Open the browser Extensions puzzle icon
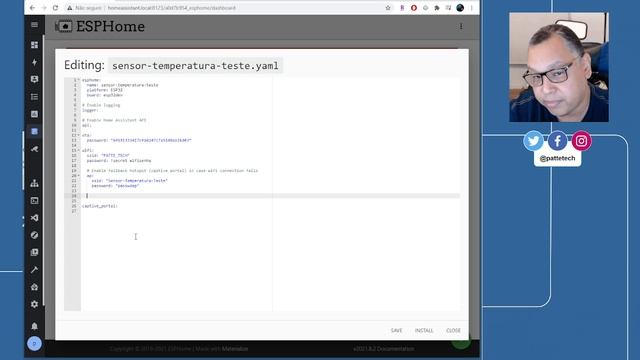 pyautogui.click(x=437, y=8)
